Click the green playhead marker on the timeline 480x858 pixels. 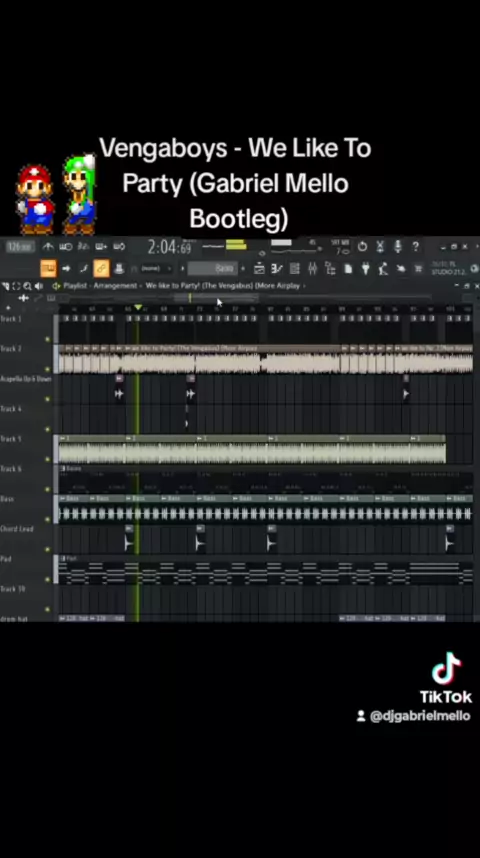coord(138,308)
